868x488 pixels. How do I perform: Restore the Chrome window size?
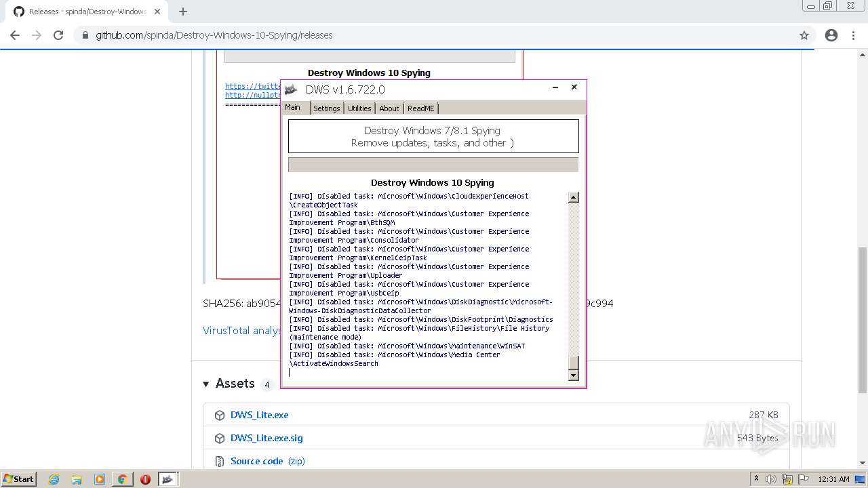828,6
